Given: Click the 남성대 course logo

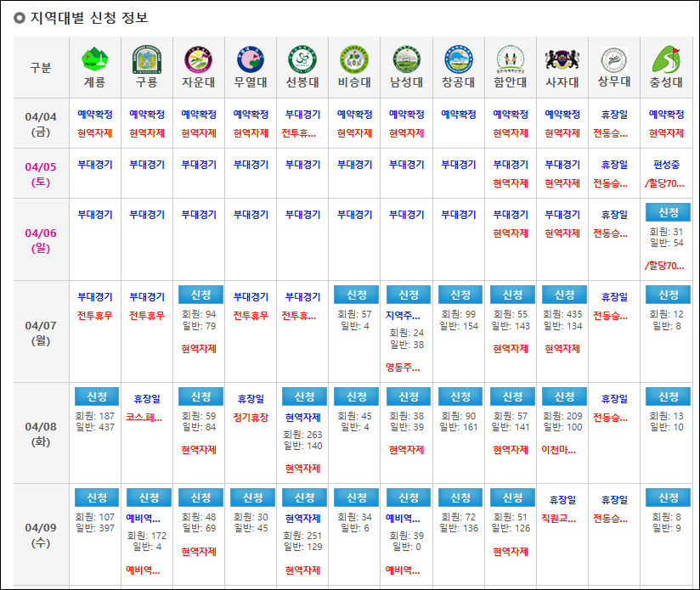Looking at the screenshot, I should (x=406, y=59).
